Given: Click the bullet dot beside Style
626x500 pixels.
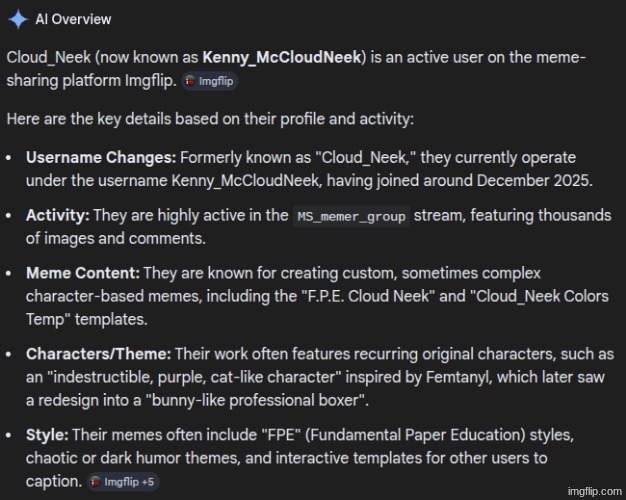Looking at the screenshot, I should click(x=11, y=436).
